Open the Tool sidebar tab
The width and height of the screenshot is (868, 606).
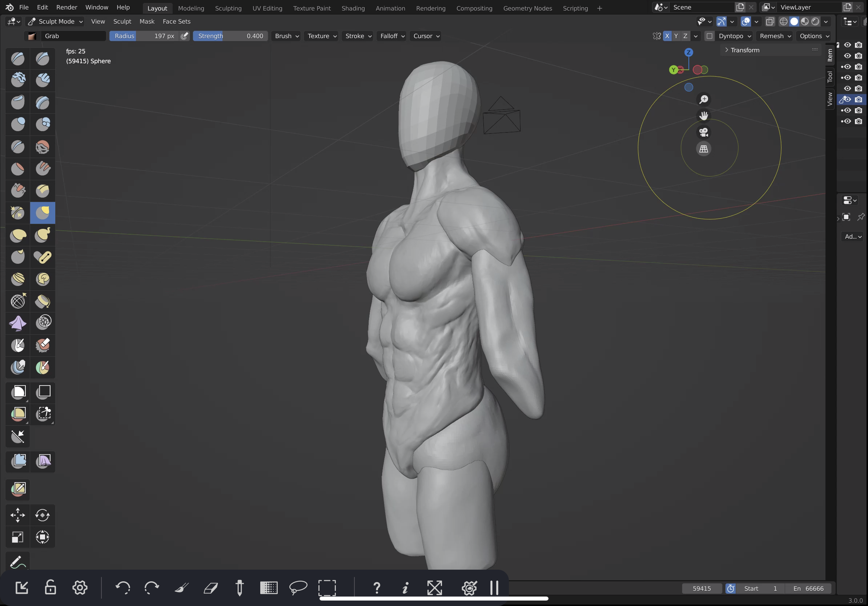pos(830,77)
